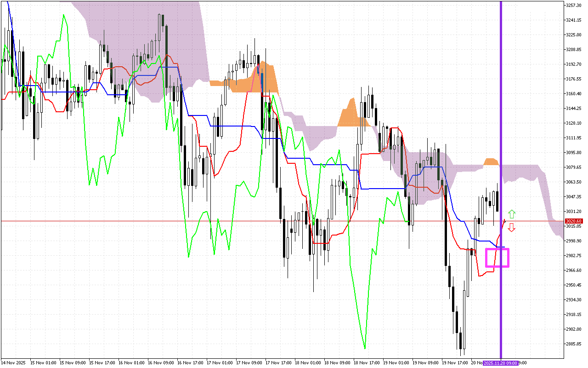
Task: Click the candle beside the purple vertical line
Action: coord(497,202)
